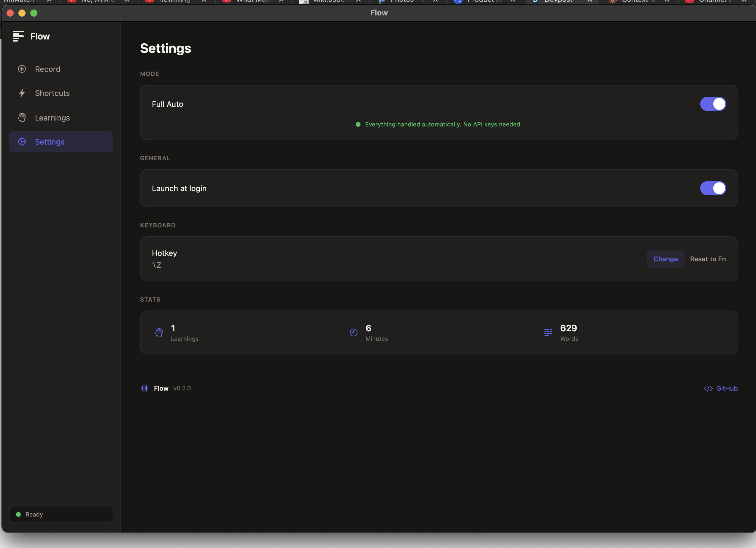Viewport: 756px width, 548px height.
Task: Click the Minutes clock icon in Stats
Action: [x=354, y=332]
